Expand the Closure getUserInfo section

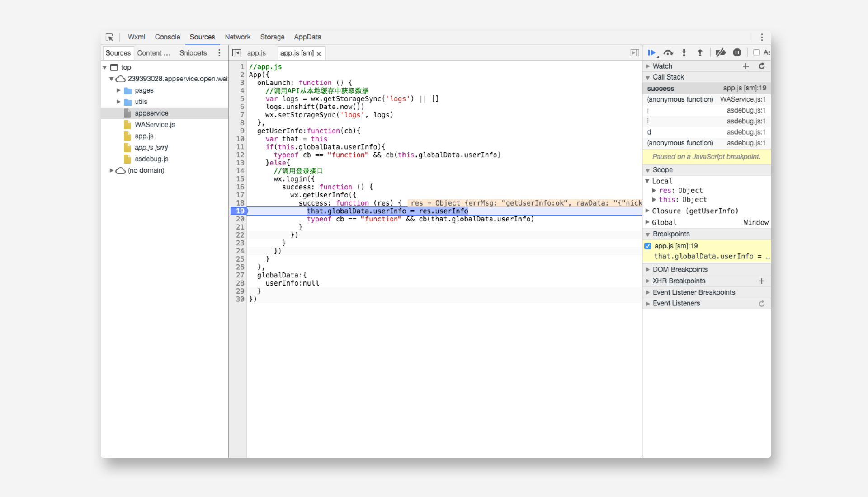(649, 211)
